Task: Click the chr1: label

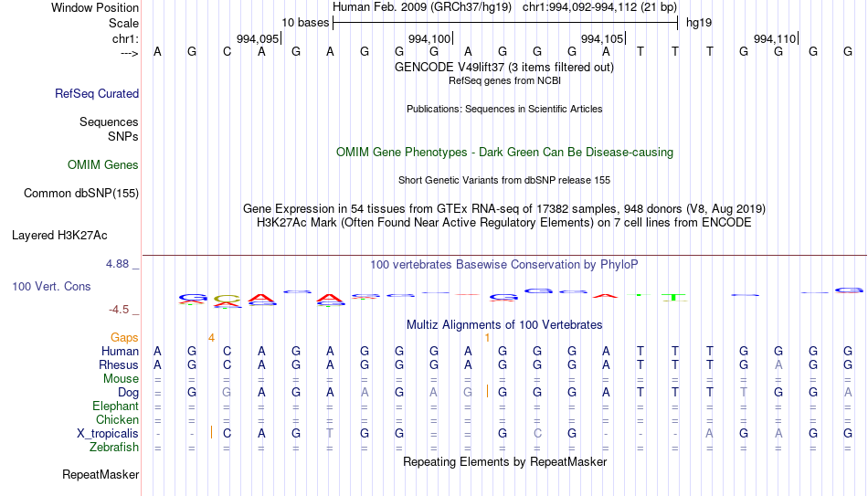Action: pos(125,38)
